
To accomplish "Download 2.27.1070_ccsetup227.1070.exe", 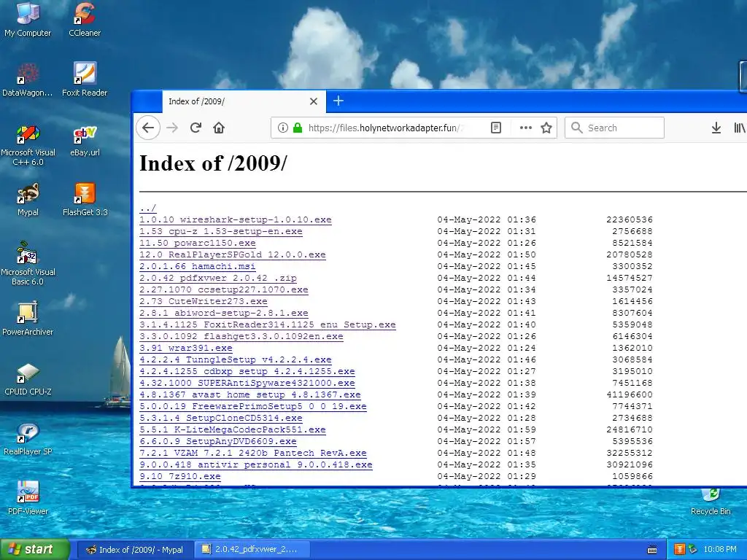I will click(223, 289).
